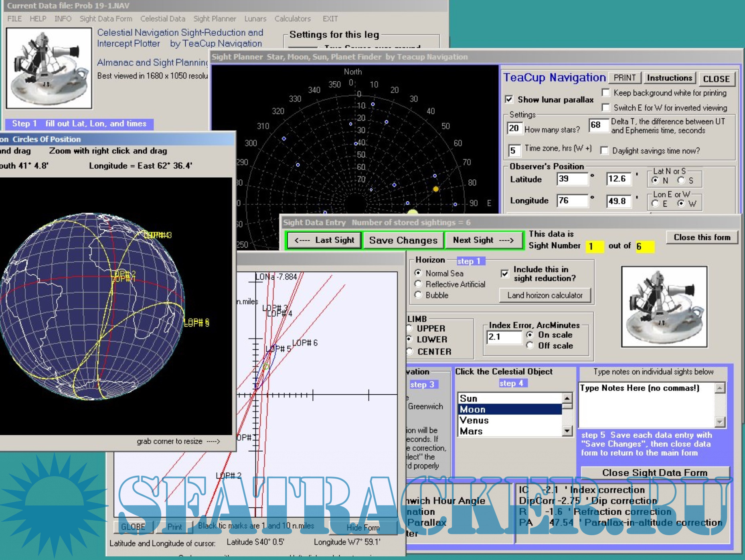Click the Index Error input field

[504, 337]
